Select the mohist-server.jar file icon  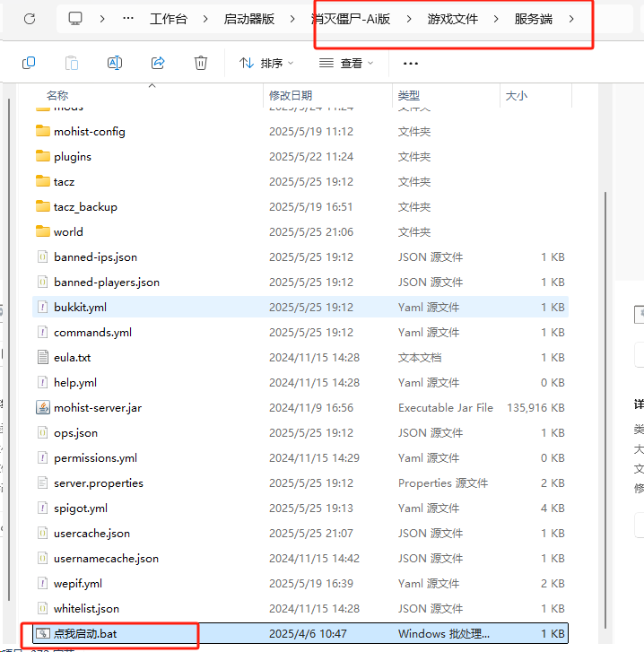[43, 407]
